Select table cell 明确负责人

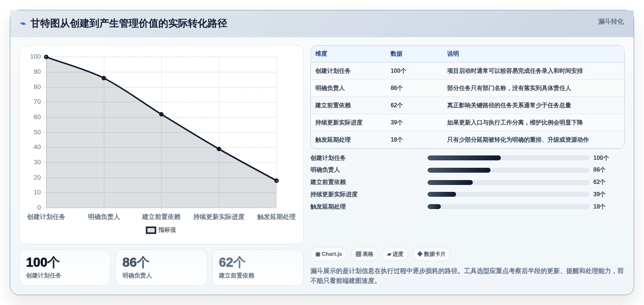pos(330,88)
